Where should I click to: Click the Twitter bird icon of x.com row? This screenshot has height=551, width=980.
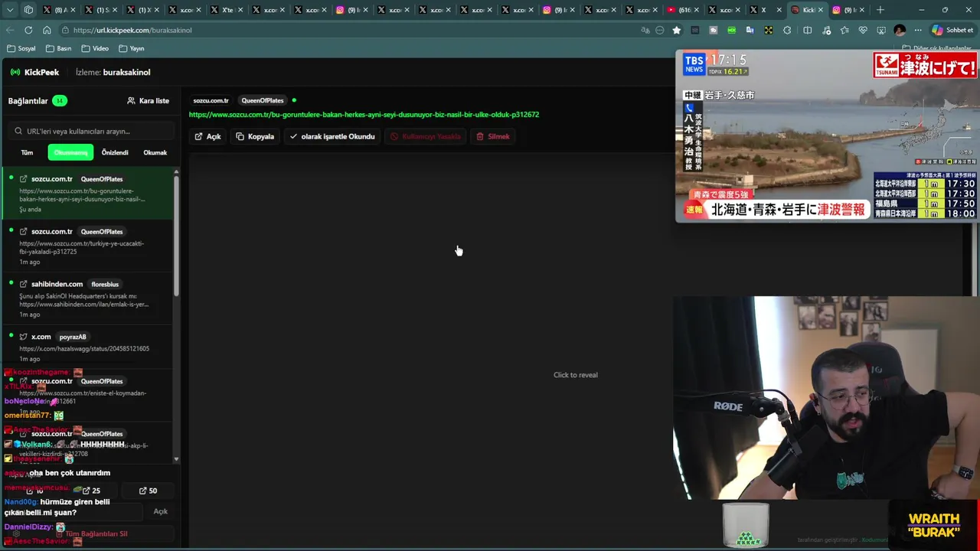[23, 337]
